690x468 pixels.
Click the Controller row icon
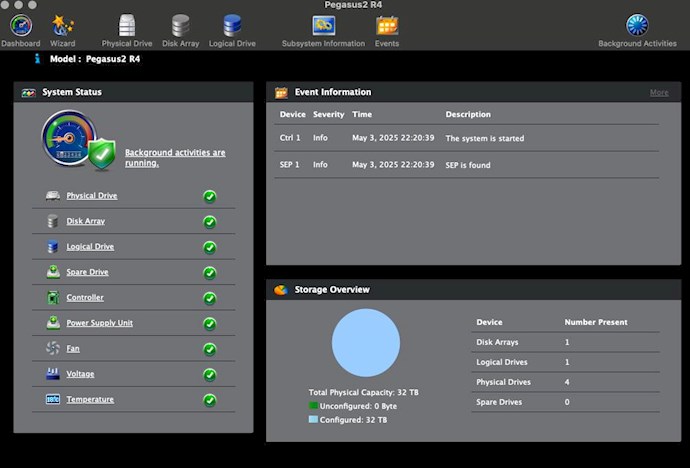[53, 297]
